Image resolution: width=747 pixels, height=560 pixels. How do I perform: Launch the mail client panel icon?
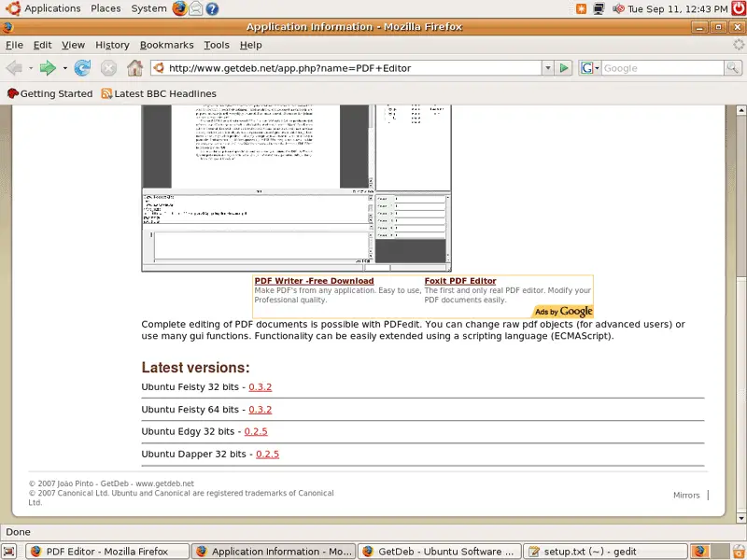tap(195, 8)
